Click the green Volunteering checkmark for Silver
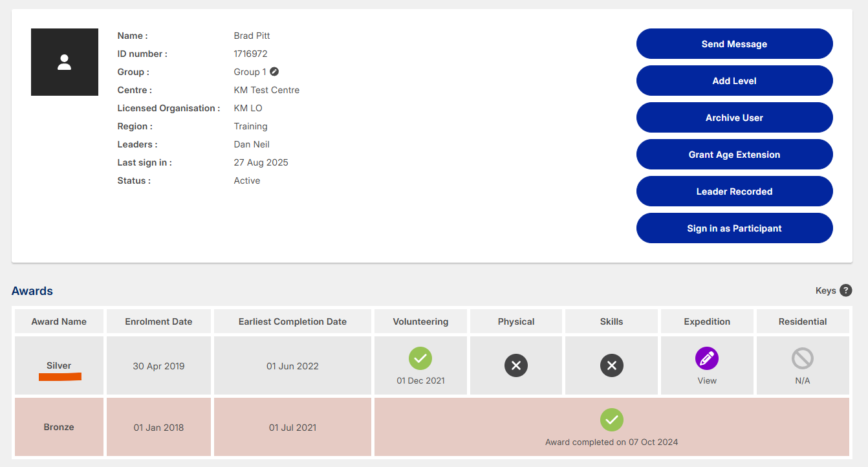Viewport: 868px width, 467px height. point(420,358)
